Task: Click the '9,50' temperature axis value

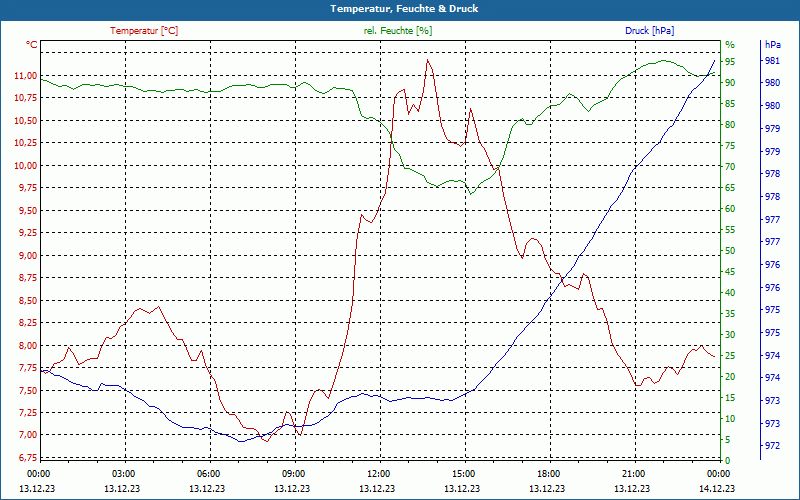Action: point(28,211)
